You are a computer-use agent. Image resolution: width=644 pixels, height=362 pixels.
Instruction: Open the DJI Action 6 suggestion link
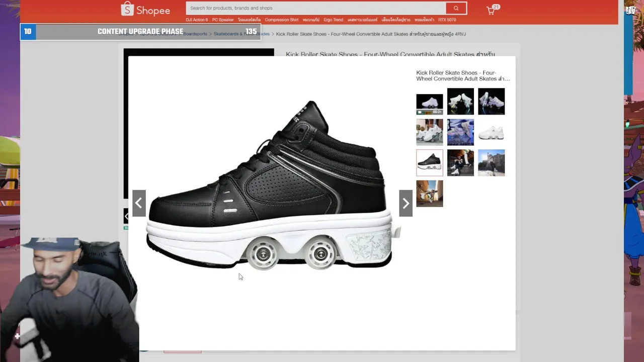point(197,20)
